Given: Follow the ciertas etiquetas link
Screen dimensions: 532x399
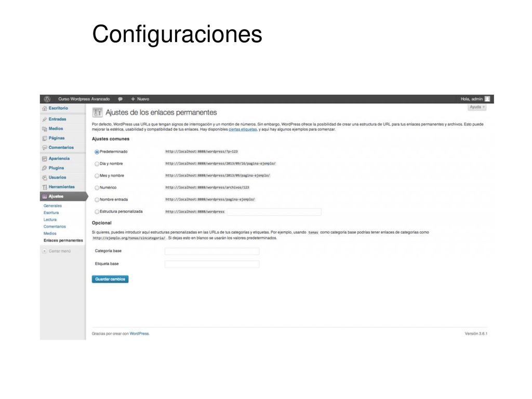Looking at the screenshot, I should click(243, 129).
